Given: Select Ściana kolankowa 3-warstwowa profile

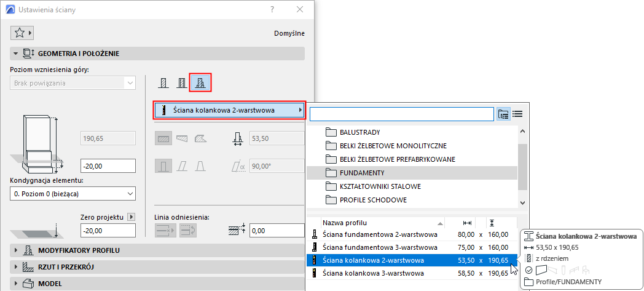Looking at the screenshot, I should point(412,273).
